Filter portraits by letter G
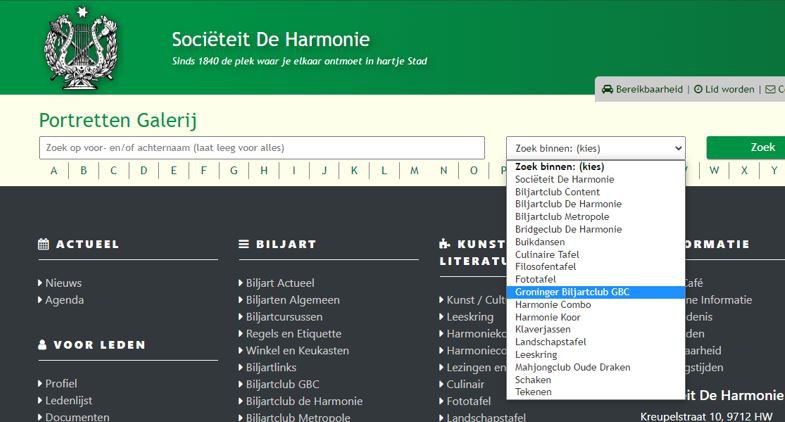This screenshot has width=785, height=422. point(234,171)
